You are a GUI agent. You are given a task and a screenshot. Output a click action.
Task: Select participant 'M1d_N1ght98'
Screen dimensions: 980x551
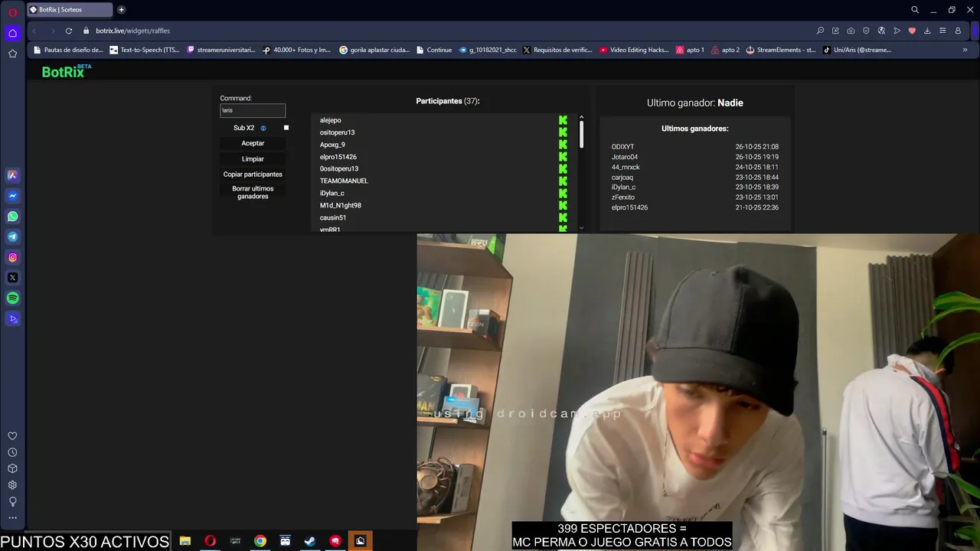point(341,205)
